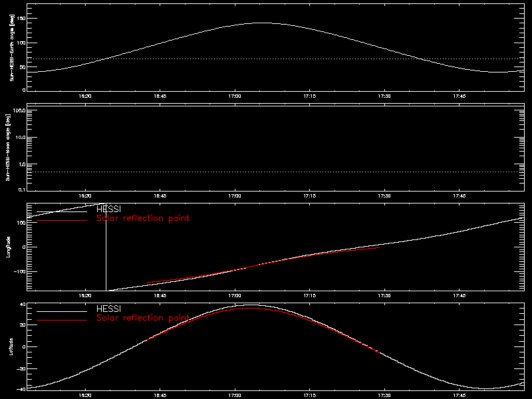The image size is (532, 399).
Task: Click the '16:45' time label under the top plot
Action: pyautogui.click(x=160, y=96)
